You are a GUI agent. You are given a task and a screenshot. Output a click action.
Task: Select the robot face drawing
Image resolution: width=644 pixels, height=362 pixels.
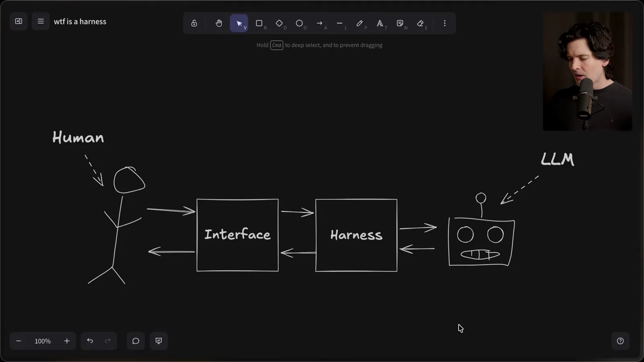point(481,242)
